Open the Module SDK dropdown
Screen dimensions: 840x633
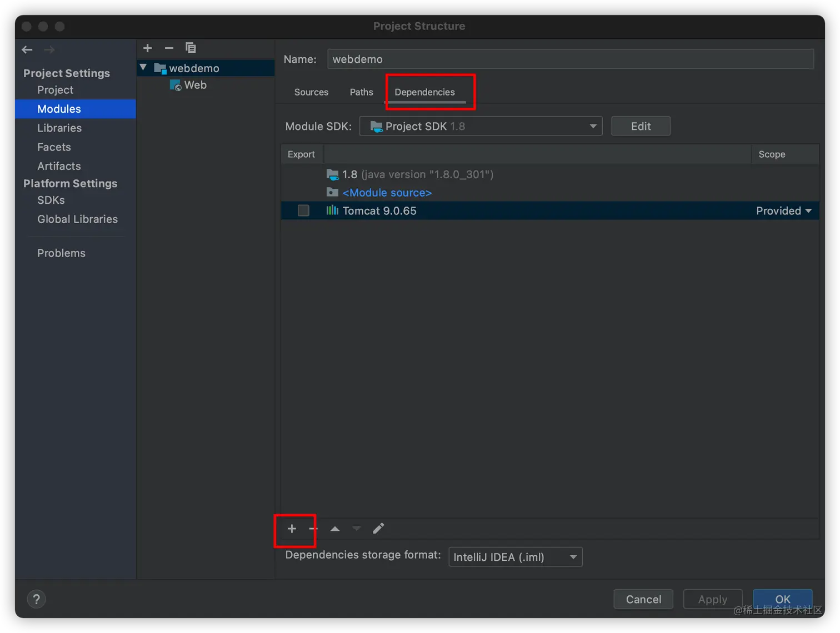(481, 126)
